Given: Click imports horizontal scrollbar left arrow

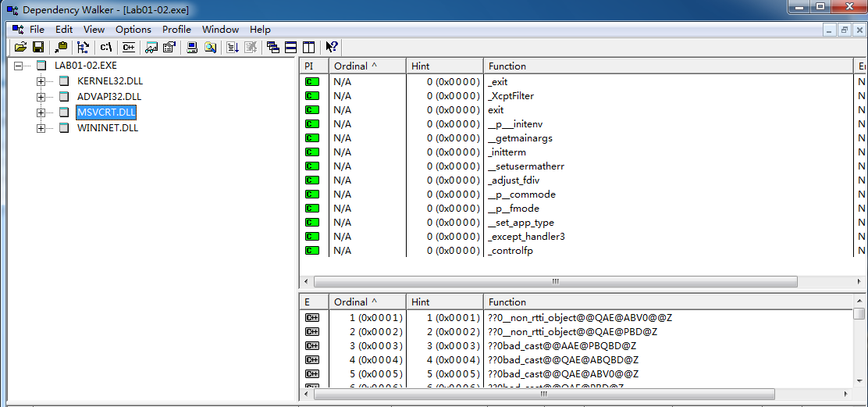Looking at the screenshot, I should (306, 281).
